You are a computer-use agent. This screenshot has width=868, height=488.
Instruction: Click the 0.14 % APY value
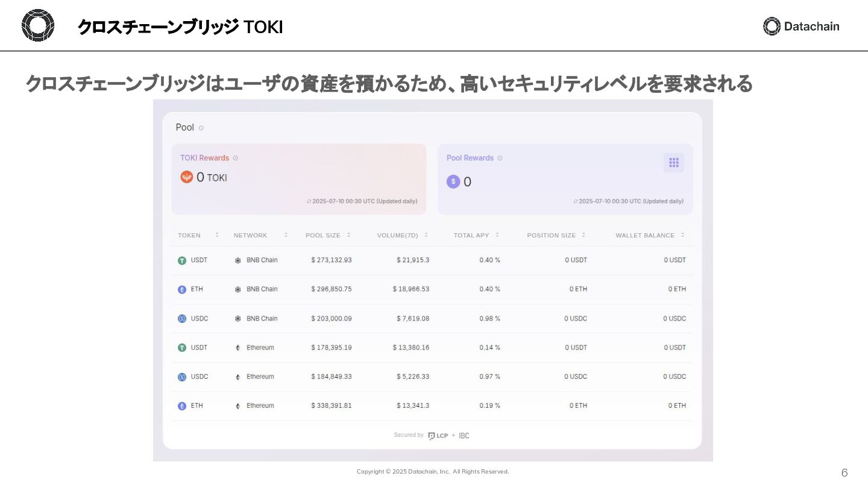coord(490,348)
